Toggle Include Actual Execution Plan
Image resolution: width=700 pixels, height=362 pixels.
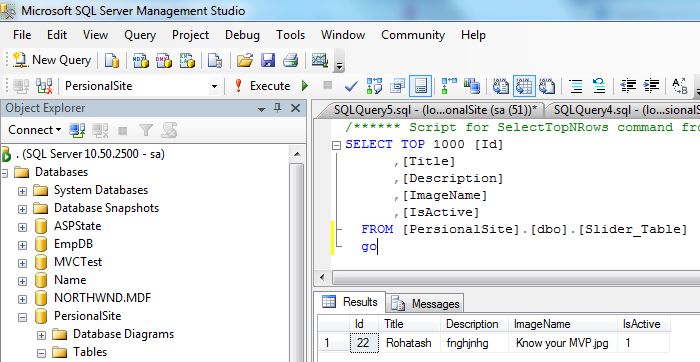pyautogui.click(x=449, y=86)
